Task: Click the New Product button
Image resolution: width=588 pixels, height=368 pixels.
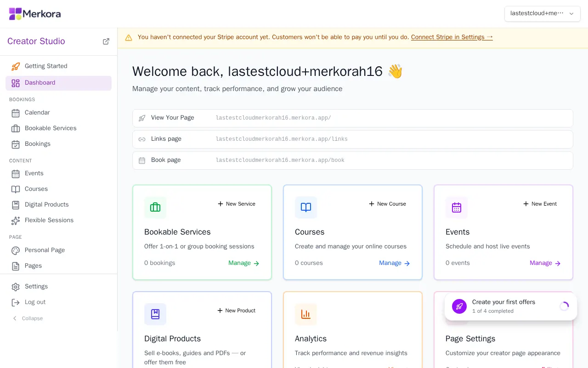Action: (237, 310)
